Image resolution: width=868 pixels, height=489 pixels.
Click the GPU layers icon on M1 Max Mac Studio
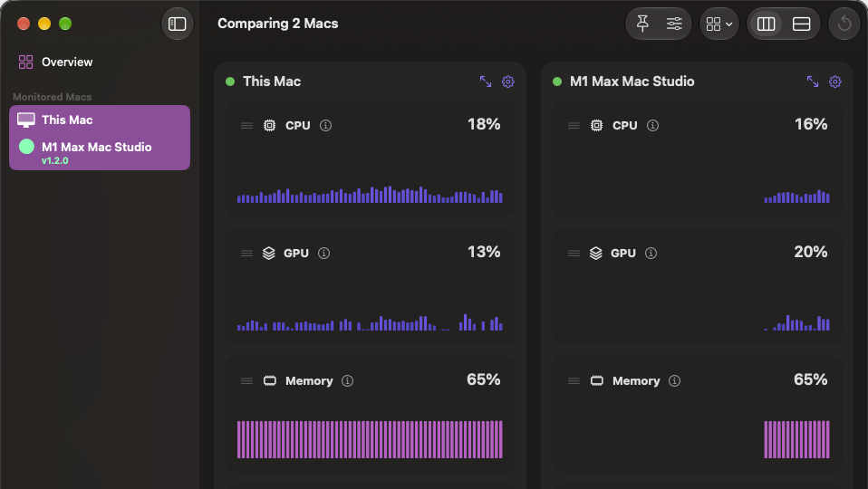pos(596,254)
